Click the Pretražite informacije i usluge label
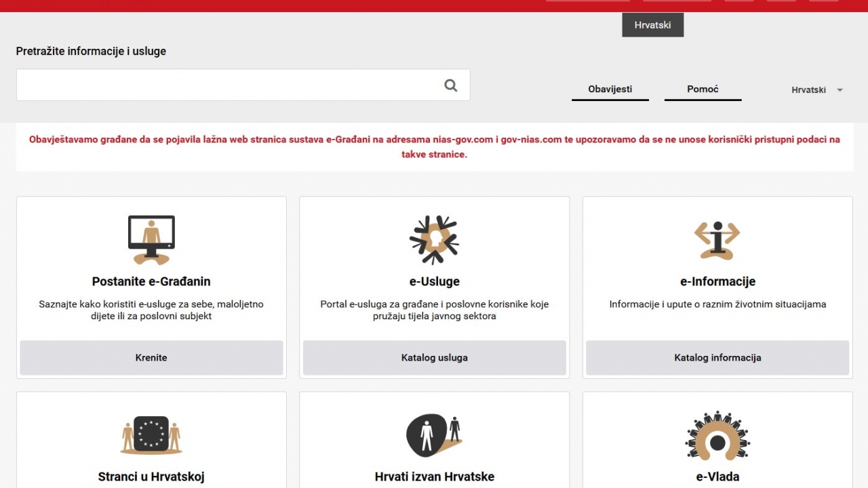 point(91,51)
